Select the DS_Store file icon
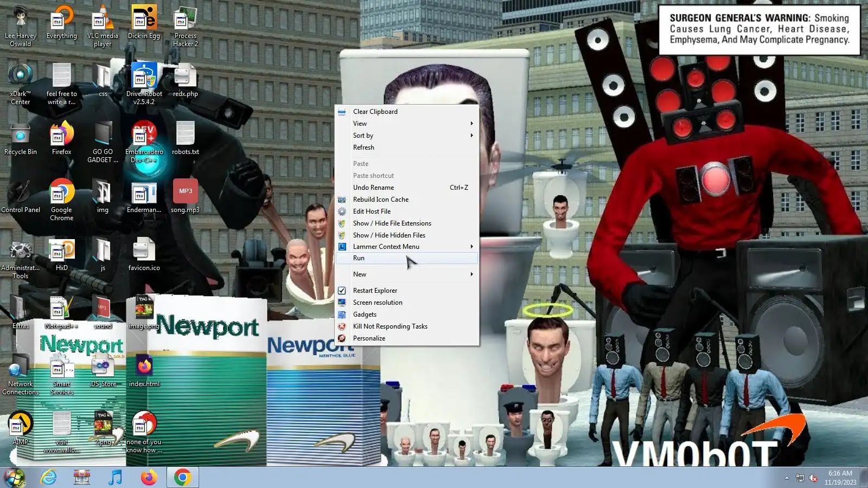Image resolution: width=868 pixels, height=488 pixels. pos(103,370)
